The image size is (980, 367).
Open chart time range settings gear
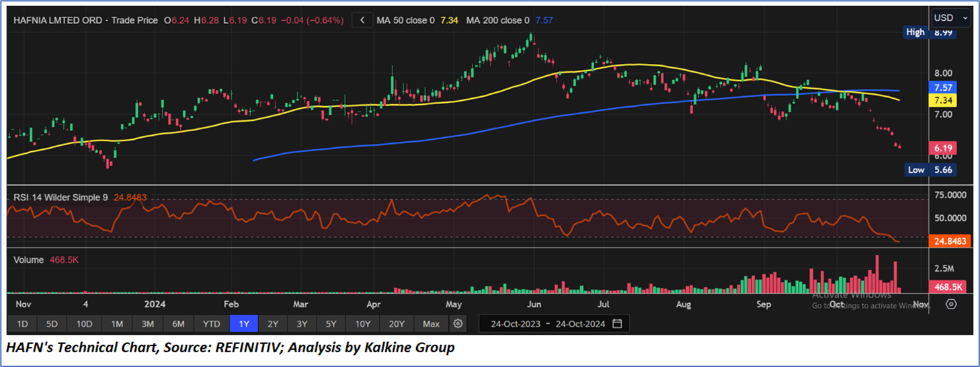click(x=458, y=323)
